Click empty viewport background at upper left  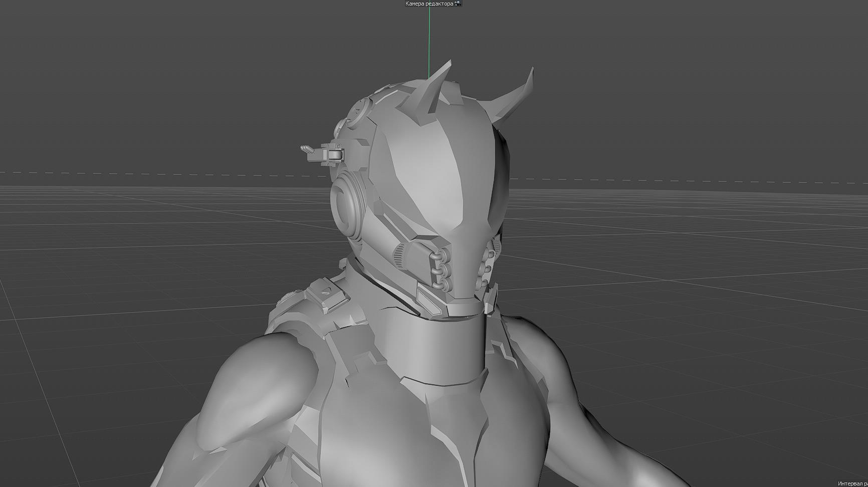point(150,75)
